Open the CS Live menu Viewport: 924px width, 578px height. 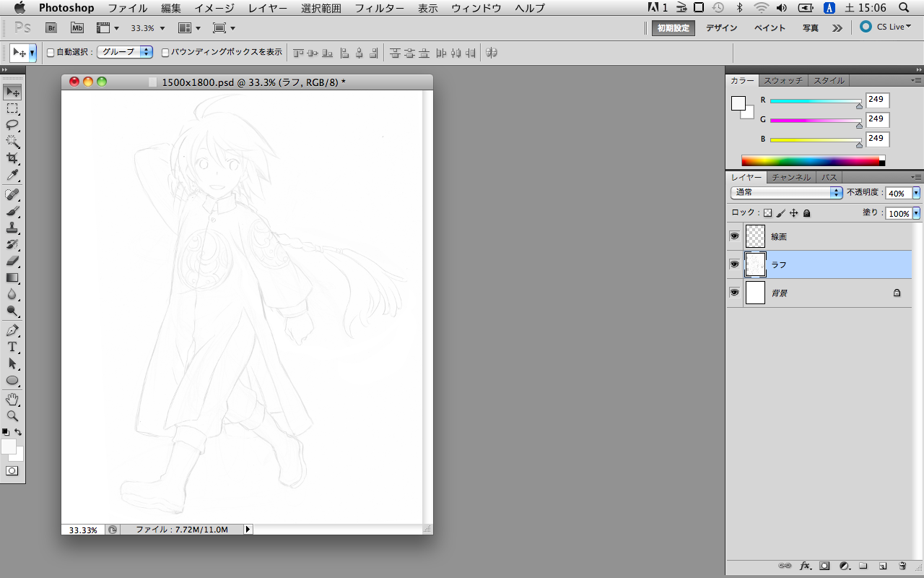(x=886, y=27)
